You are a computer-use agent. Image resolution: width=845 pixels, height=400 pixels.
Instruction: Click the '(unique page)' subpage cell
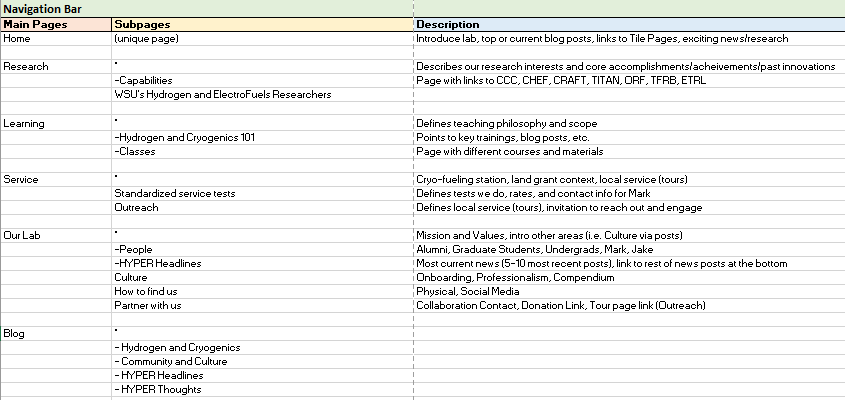pos(147,38)
